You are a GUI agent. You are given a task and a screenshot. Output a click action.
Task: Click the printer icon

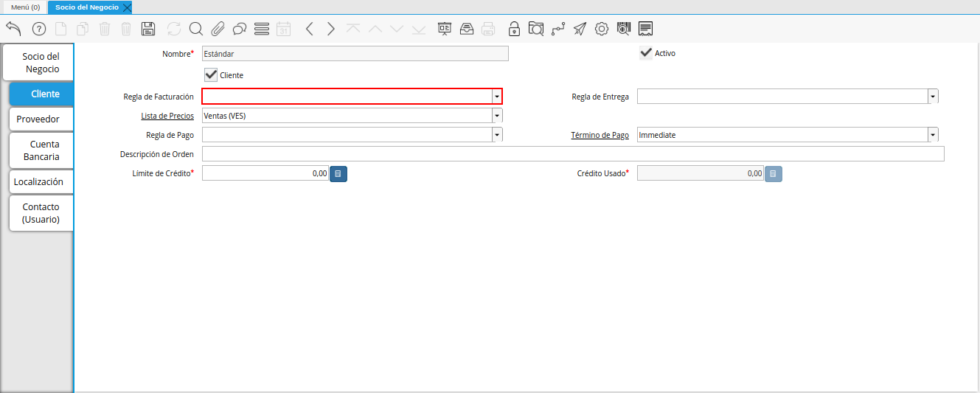pyautogui.click(x=488, y=29)
